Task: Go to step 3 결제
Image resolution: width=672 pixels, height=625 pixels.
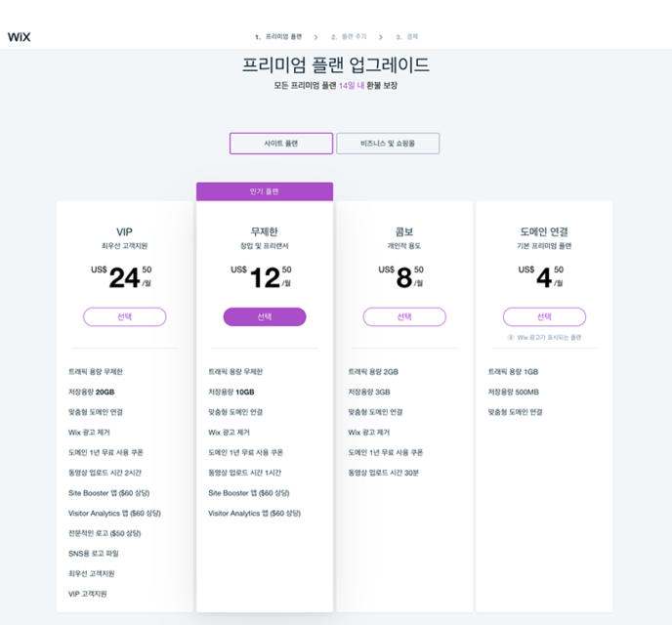Action: (x=408, y=37)
